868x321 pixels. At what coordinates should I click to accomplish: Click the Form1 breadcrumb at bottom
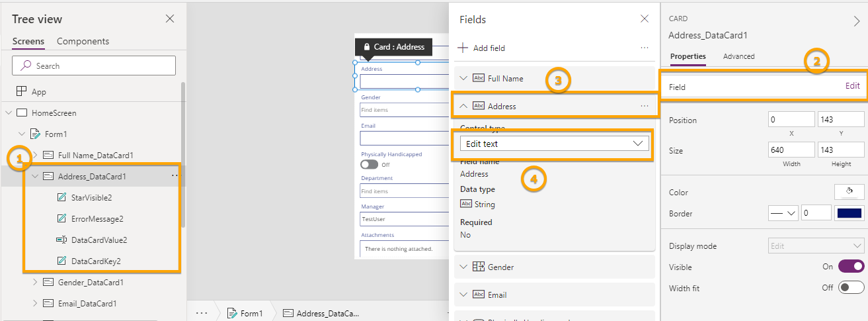coord(245,313)
